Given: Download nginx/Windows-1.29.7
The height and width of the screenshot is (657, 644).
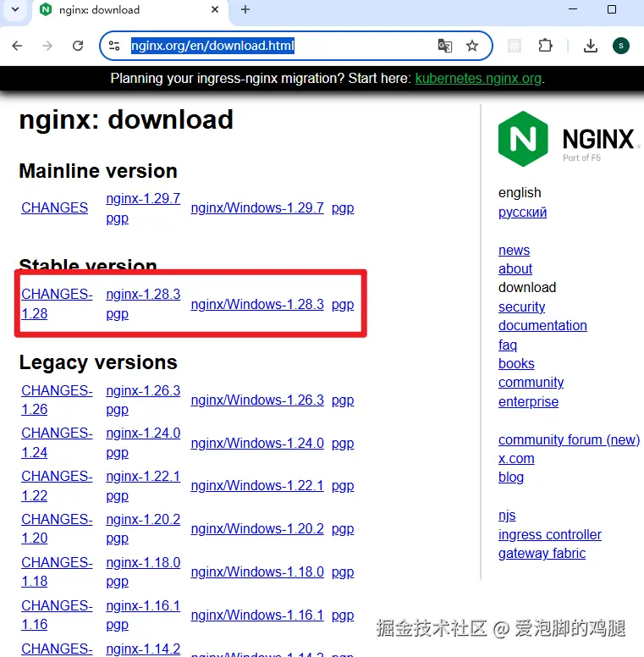Looking at the screenshot, I should coord(257,207).
